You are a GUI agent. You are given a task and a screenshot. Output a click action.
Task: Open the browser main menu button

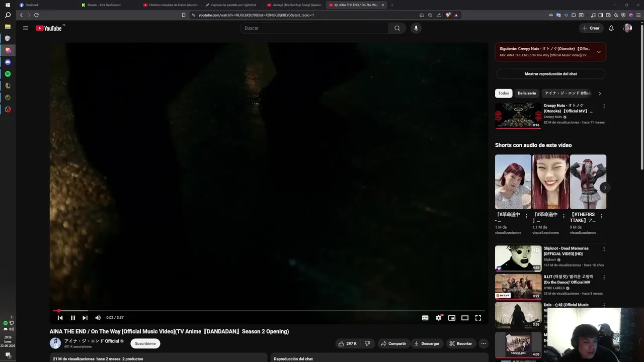click(x=638, y=15)
